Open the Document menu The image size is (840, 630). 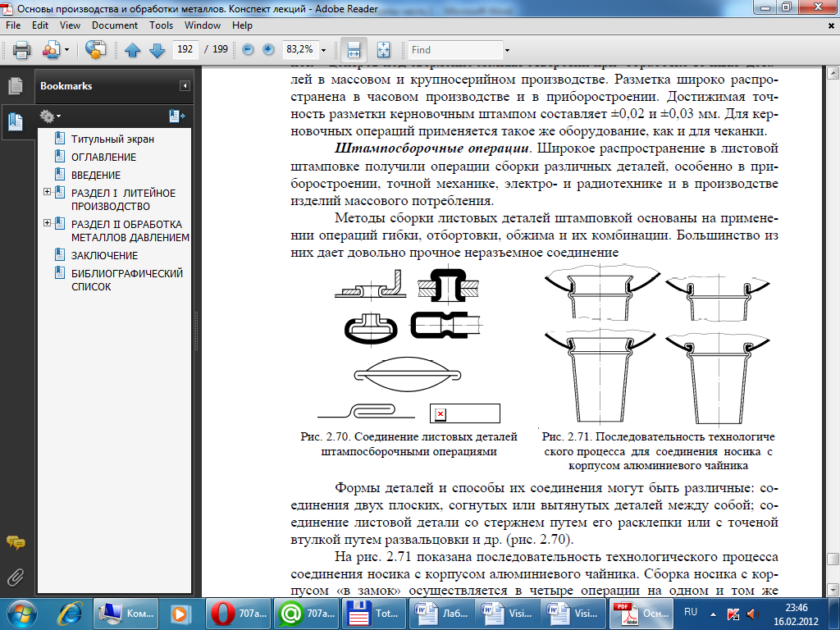[x=114, y=25]
